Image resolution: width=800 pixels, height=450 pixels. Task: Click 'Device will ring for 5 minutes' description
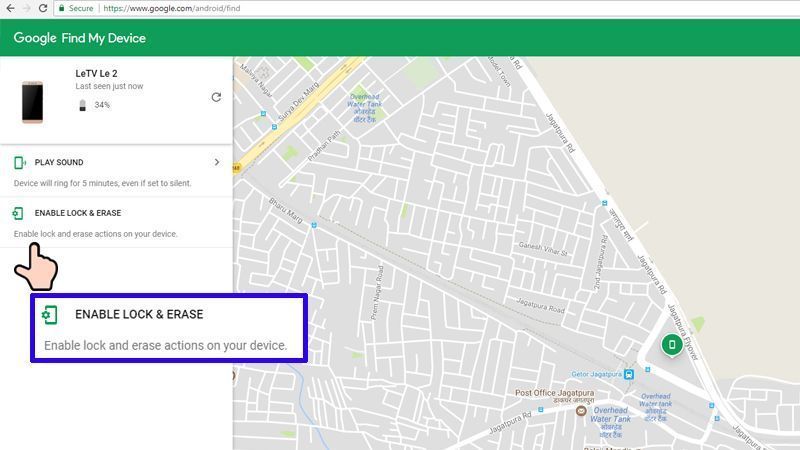click(103, 183)
